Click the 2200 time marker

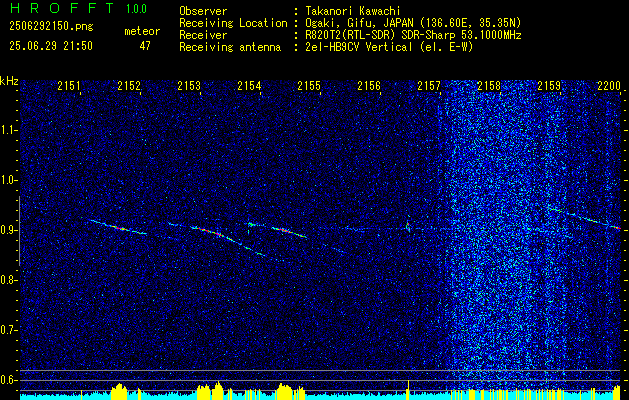click(x=609, y=85)
